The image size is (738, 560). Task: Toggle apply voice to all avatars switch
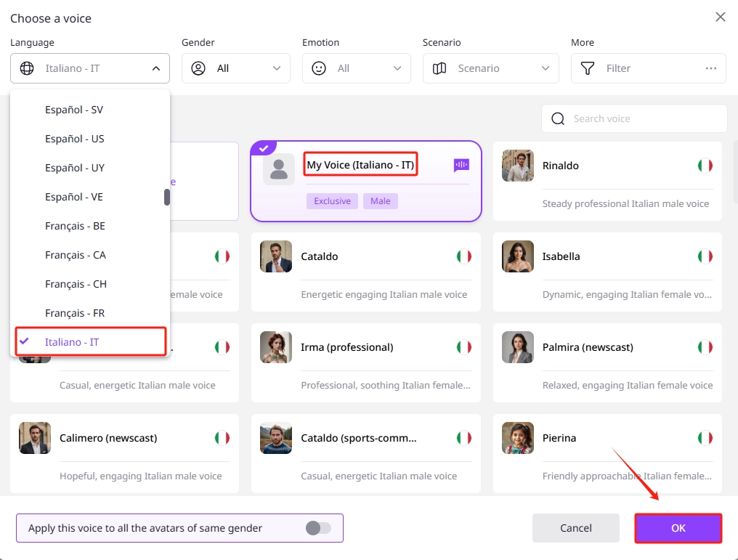318,528
